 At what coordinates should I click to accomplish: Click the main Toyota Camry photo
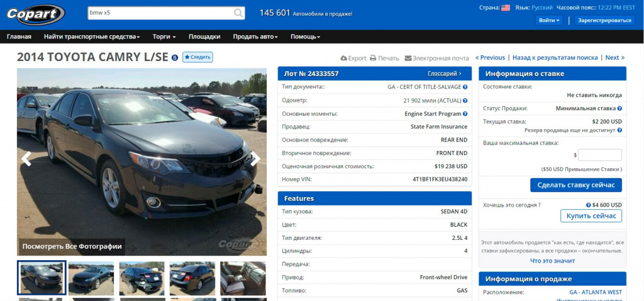[x=142, y=162]
